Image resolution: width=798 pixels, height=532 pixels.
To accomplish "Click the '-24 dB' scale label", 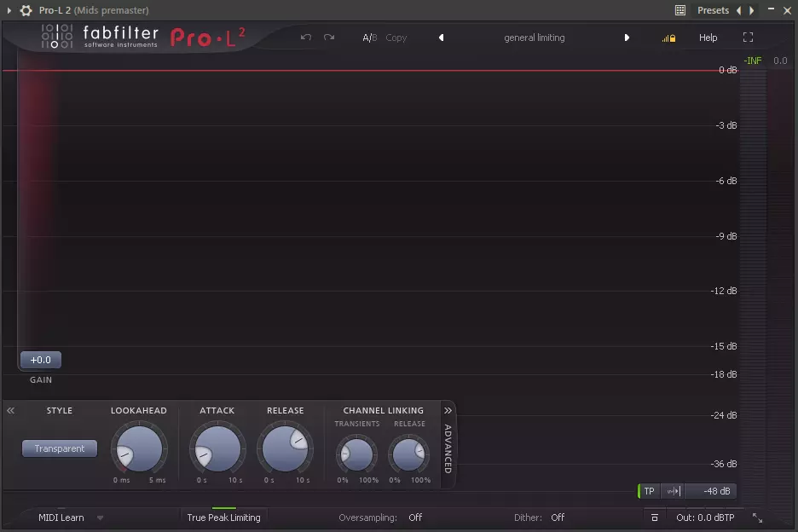I will click(724, 415).
